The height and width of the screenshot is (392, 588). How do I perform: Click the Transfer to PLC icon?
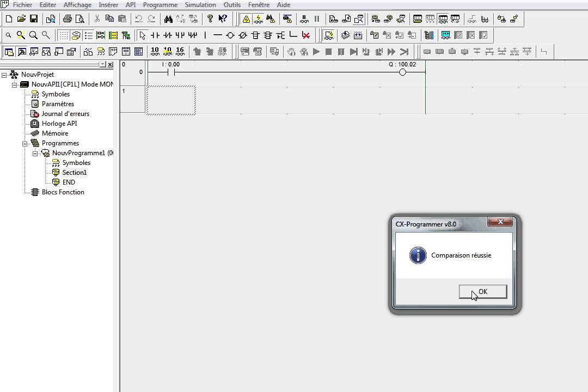pos(333,19)
